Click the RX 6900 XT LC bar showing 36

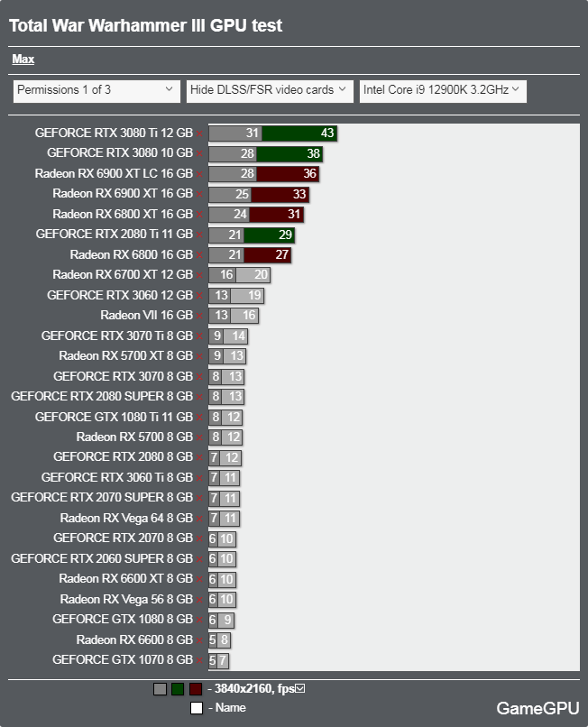click(x=288, y=174)
